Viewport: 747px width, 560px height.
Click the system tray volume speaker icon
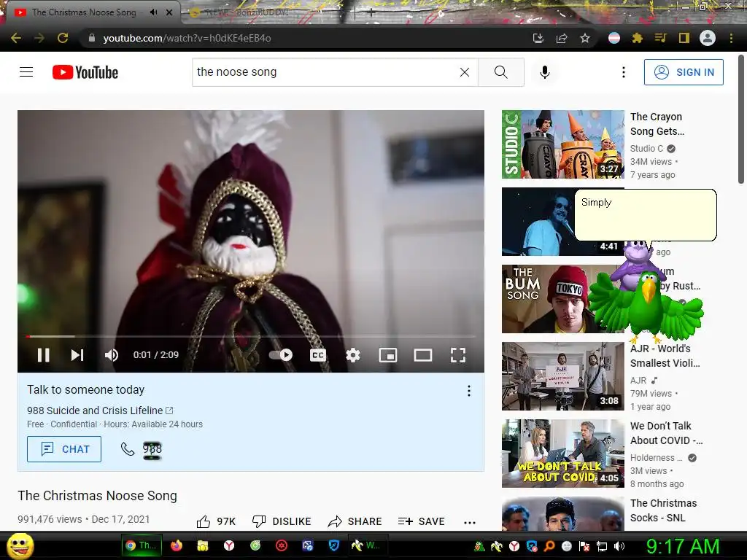point(619,546)
